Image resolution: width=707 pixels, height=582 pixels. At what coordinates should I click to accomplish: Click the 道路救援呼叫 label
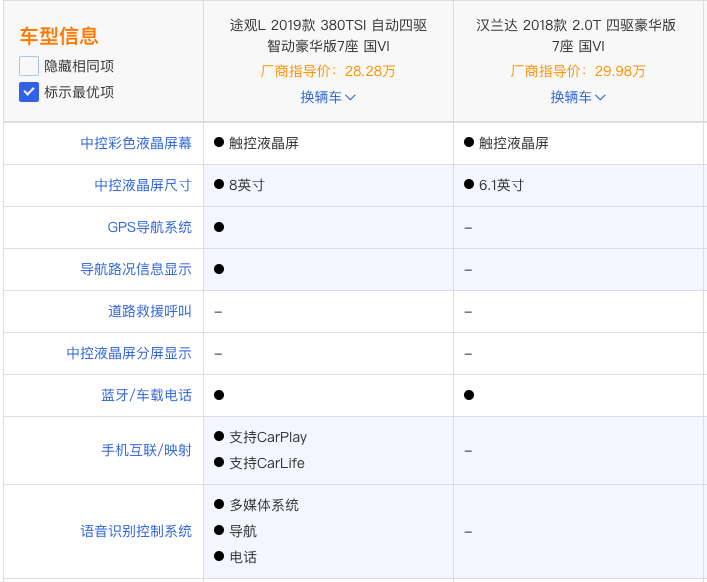[x=150, y=311]
